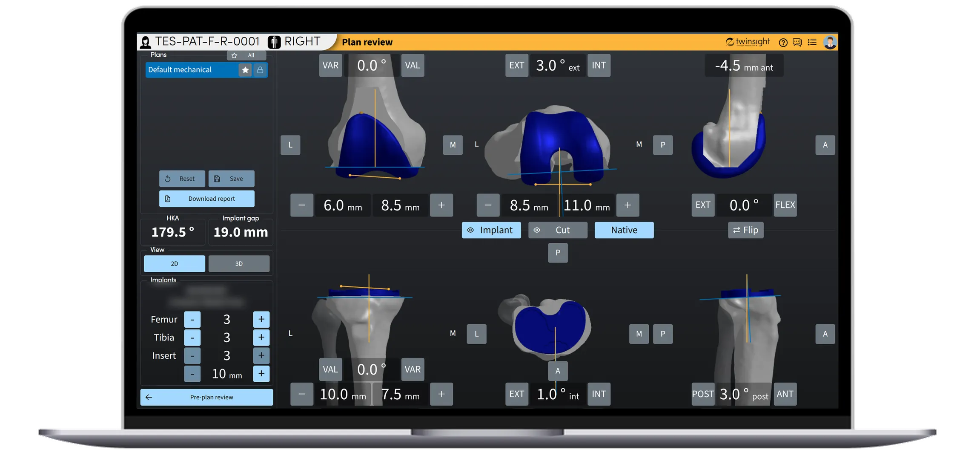980x450 pixels.
Task: Click the HKA 179.5° value
Action: click(x=173, y=232)
